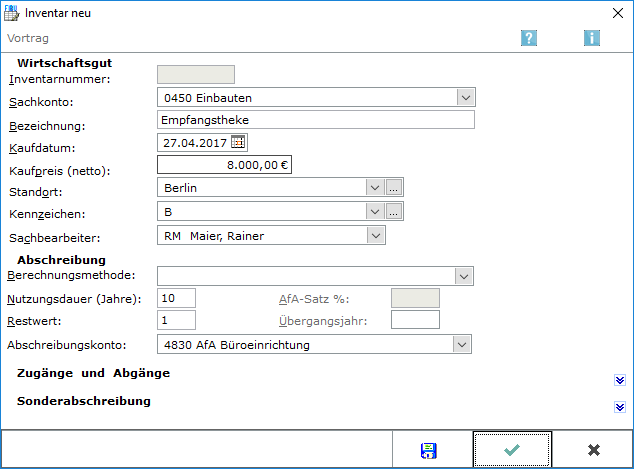This screenshot has height=469, width=634.
Task: Click the 0450 Einbauten combo box text
Action: coord(208,98)
